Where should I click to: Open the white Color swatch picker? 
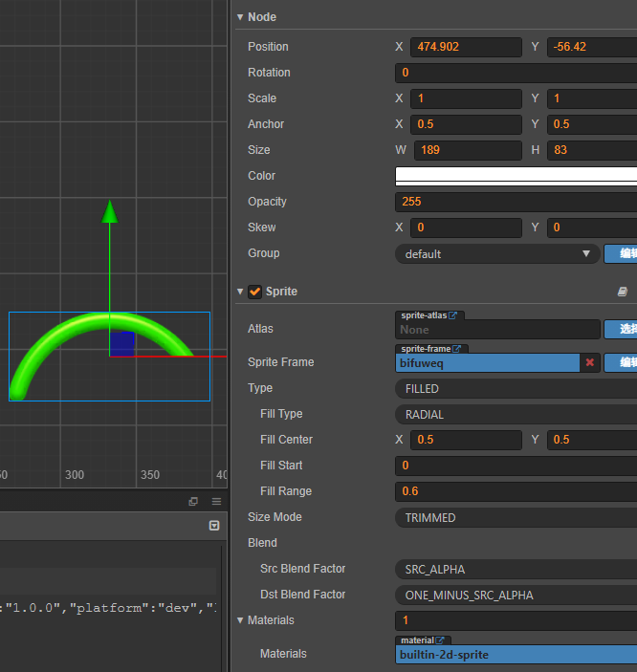[516, 176]
